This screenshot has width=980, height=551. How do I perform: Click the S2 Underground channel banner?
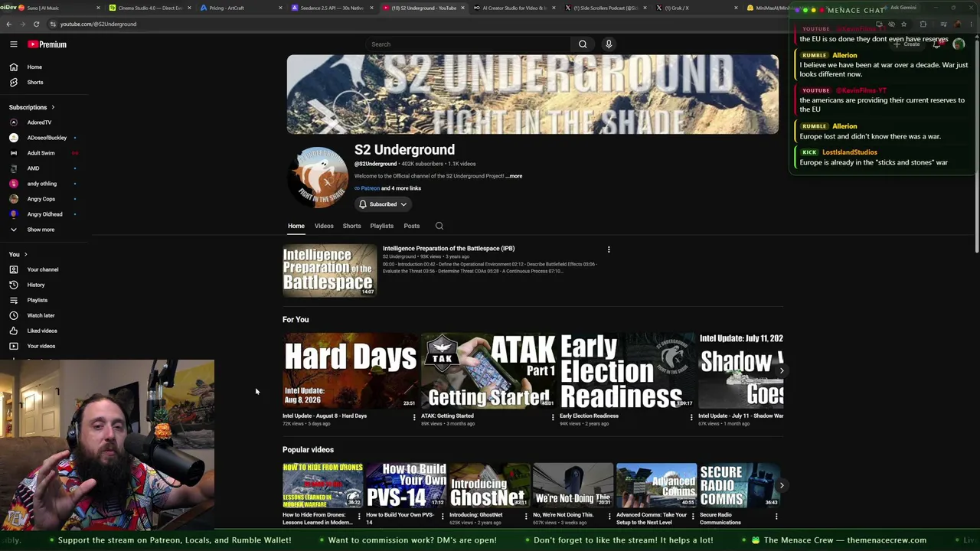point(533,95)
